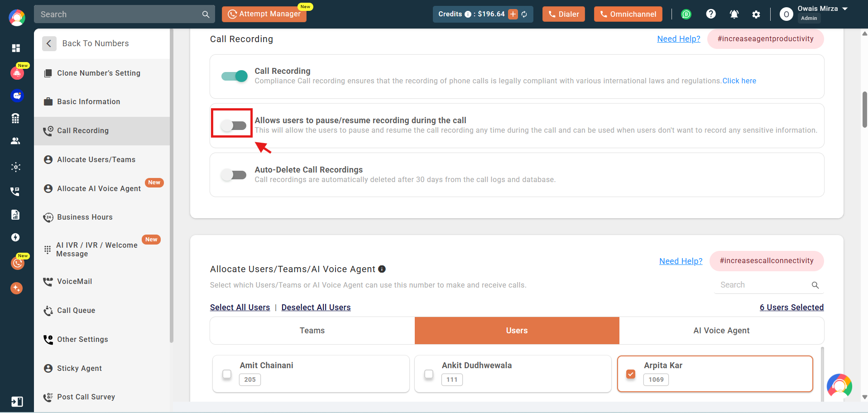Uncheck the Arpita Kar checkbox
868x413 pixels.
[631, 374]
